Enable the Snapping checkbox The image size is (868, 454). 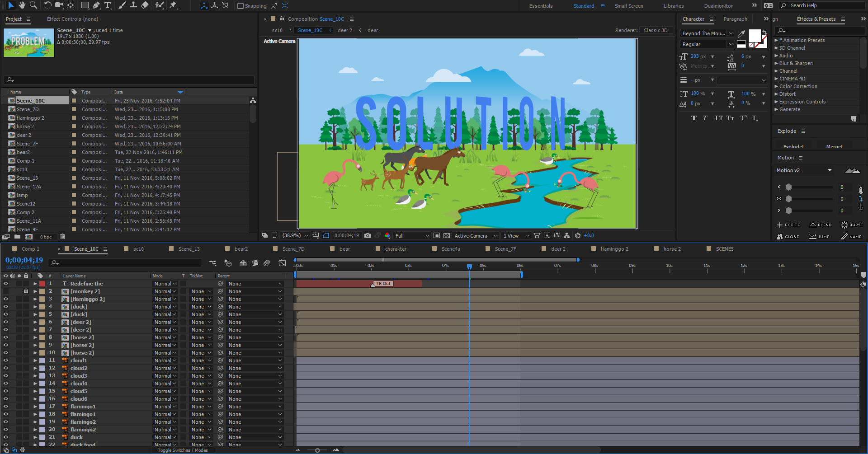241,6
